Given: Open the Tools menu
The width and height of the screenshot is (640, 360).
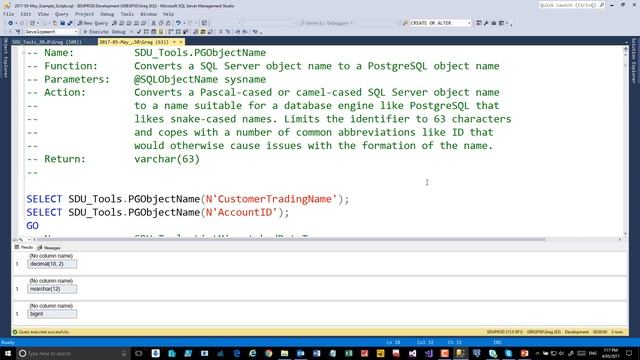Looking at the screenshot, I should [127, 14].
